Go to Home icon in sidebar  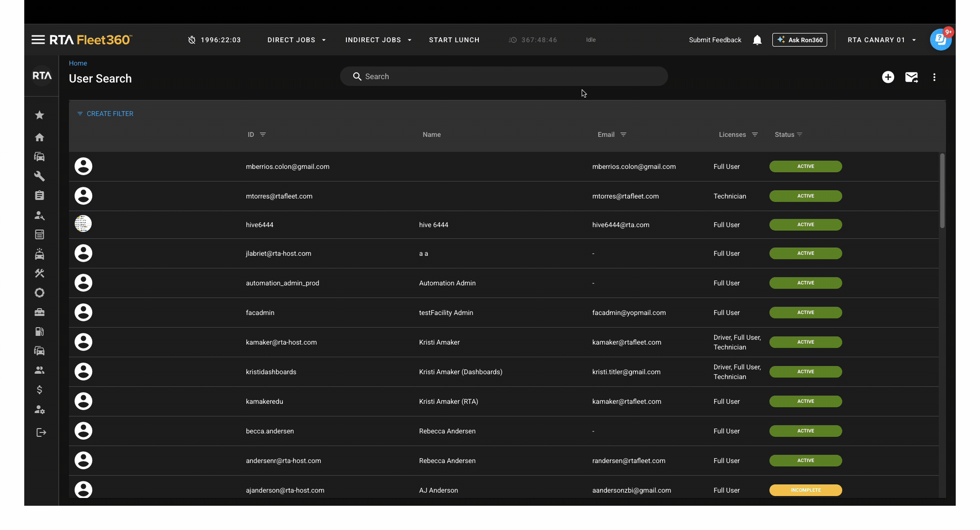point(40,137)
